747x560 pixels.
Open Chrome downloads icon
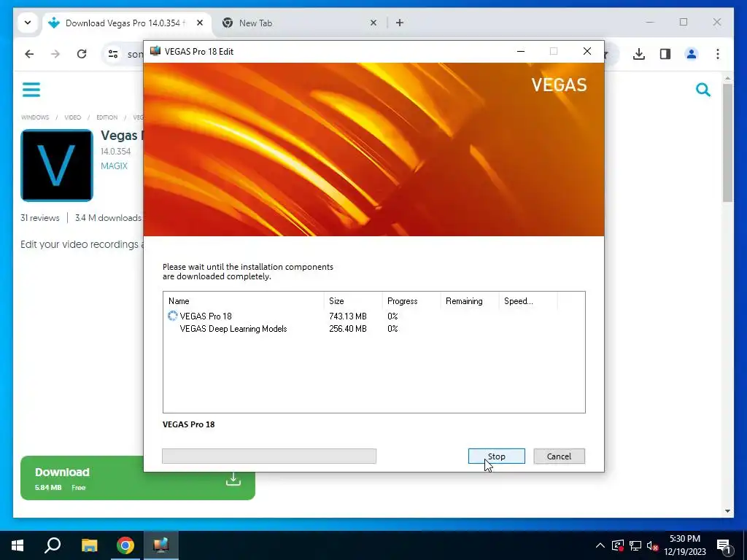639,54
